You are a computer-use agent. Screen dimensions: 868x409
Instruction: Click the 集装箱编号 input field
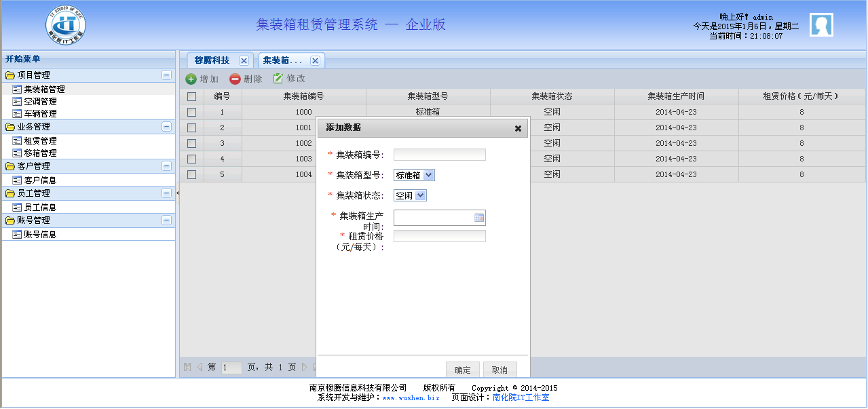pyautogui.click(x=439, y=155)
